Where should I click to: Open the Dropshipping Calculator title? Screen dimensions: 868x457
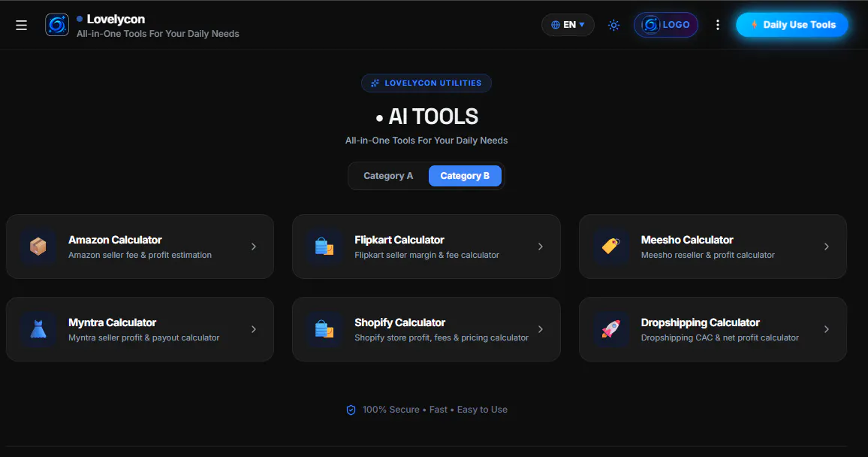[x=701, y=322]
